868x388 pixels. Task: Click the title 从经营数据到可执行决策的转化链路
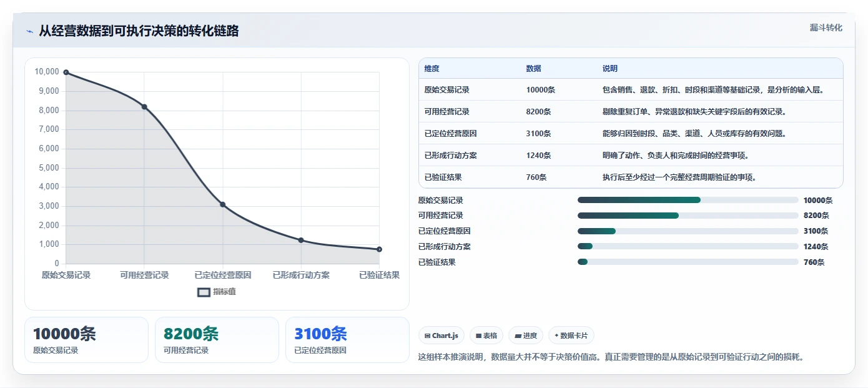click(x=139, y=31)
